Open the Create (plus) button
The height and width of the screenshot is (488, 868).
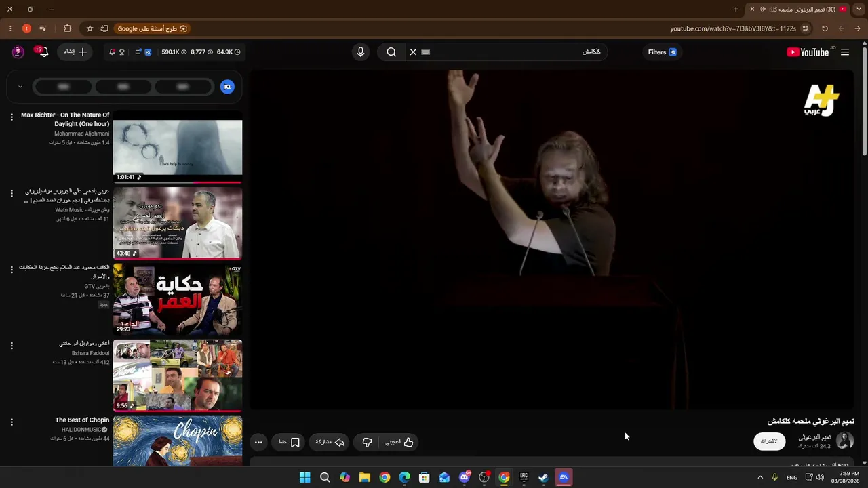(75, 52)
